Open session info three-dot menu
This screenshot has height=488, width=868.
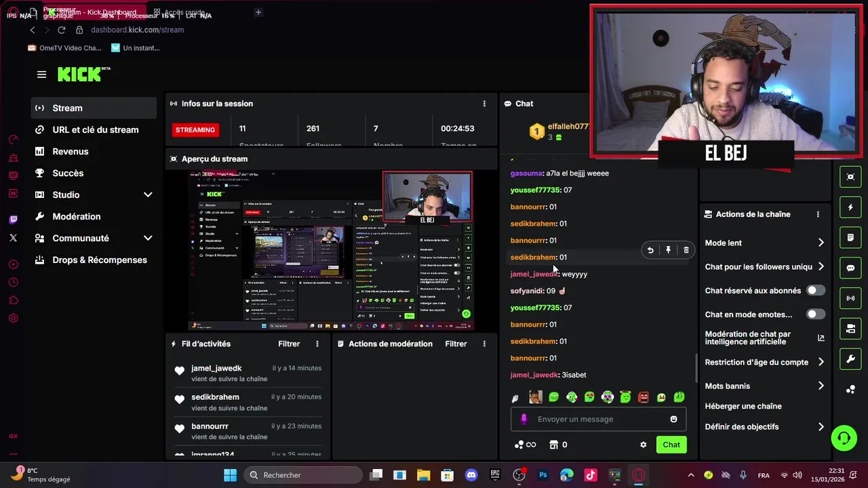pyautogui.click(x=484, y=104)
